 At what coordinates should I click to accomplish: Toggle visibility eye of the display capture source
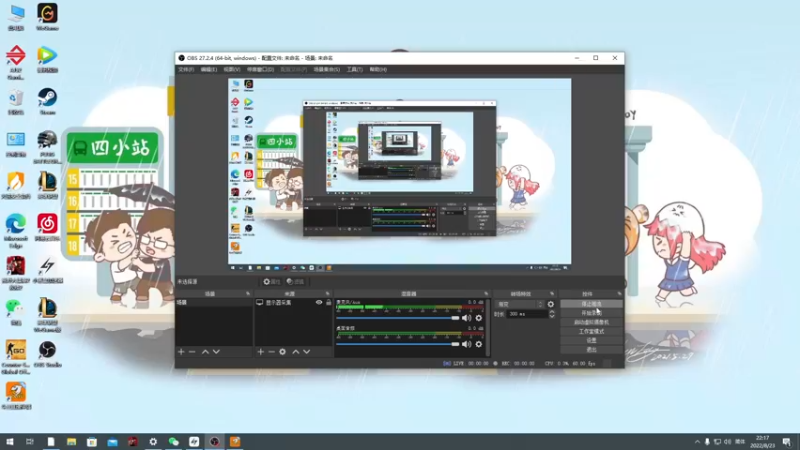(319, 303)
